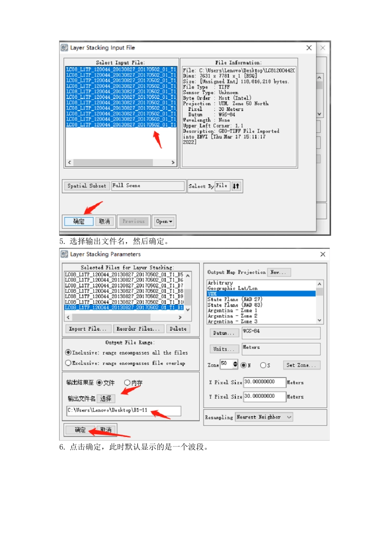
Task: Click the Reorder Files... button
Action: tap(138, 329)
